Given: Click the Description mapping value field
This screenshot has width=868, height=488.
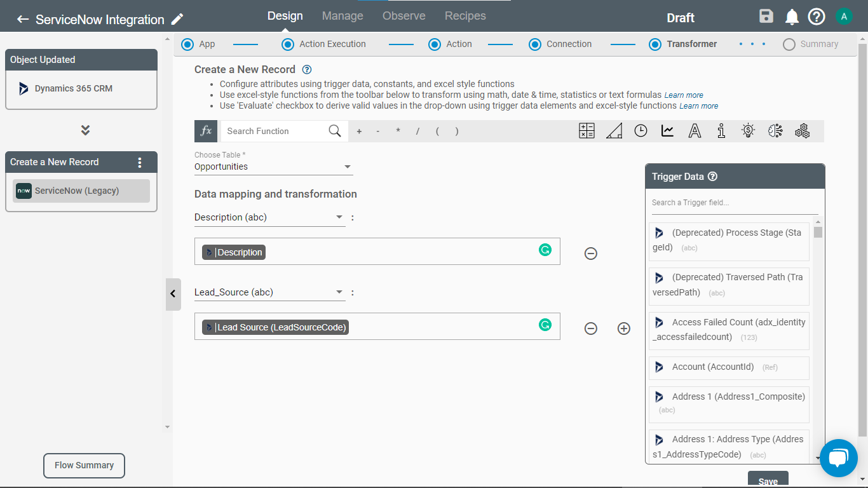Looking at the screenshot, I should click(377, 252).
